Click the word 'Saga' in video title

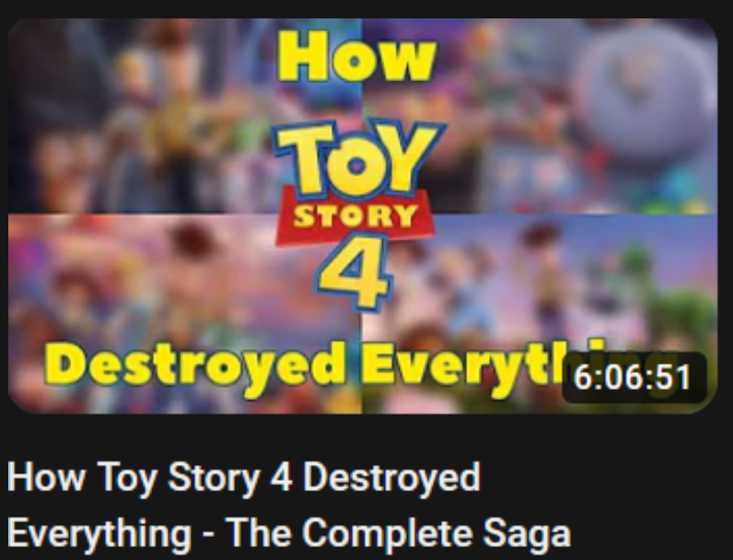point(527,534)
